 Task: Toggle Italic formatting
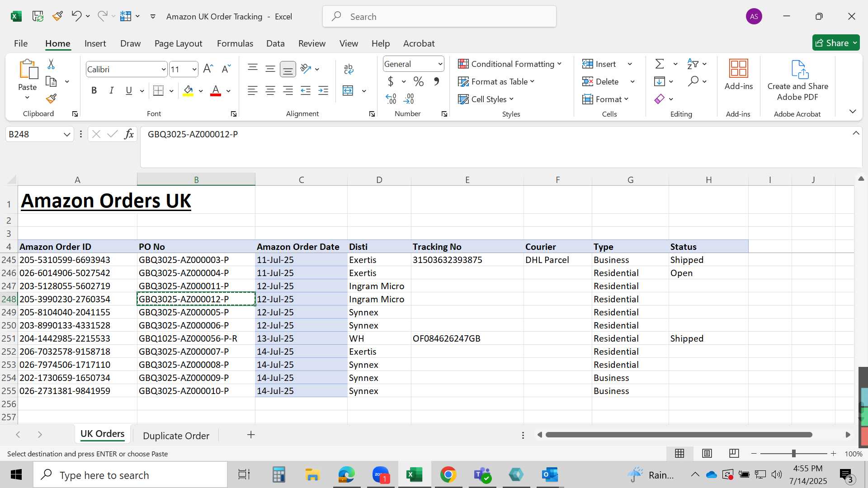111,90
